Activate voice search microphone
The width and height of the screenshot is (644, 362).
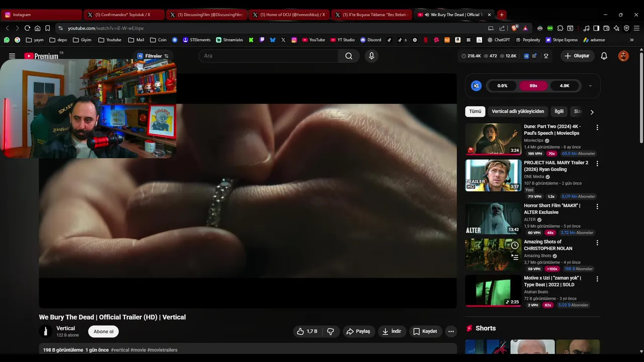tap(371, 56)
